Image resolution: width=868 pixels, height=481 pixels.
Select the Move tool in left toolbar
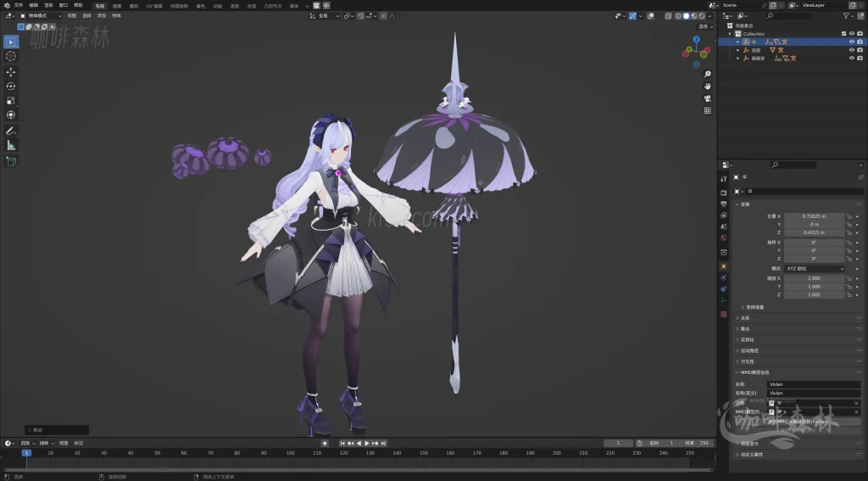pyautogui.click(x=10, y=72)
